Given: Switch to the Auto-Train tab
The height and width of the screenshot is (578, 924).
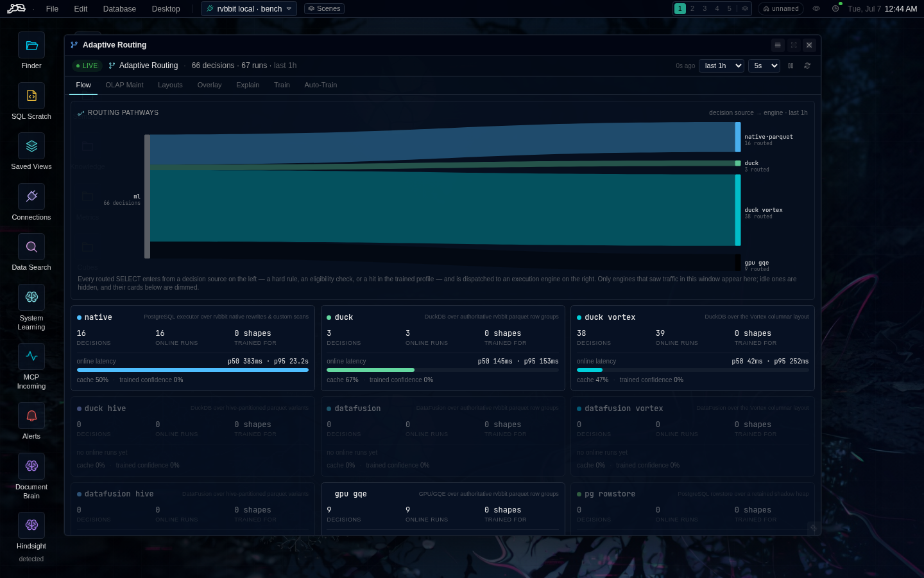Looking at the screenshot, I should click(x=321, y=85).
